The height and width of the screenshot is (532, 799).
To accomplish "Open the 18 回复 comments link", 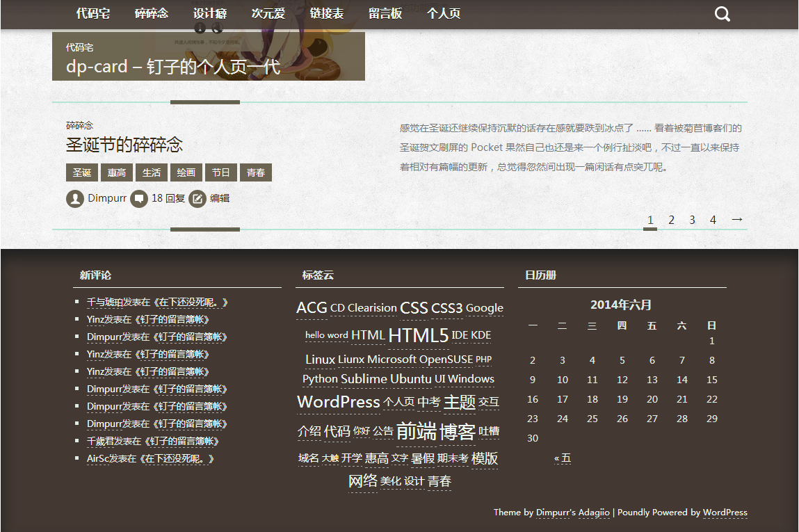I will [x=168, y=198].
